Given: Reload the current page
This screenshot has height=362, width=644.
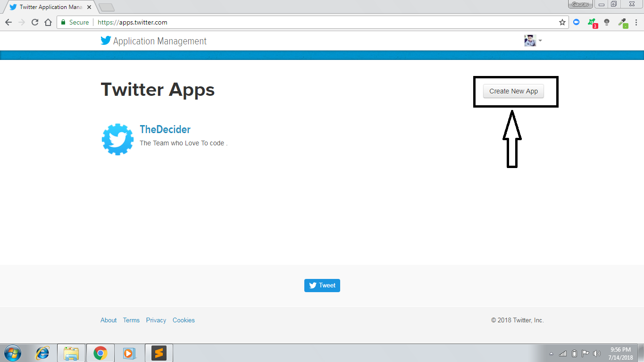Looking at the screenshot, I should point(34,22).
